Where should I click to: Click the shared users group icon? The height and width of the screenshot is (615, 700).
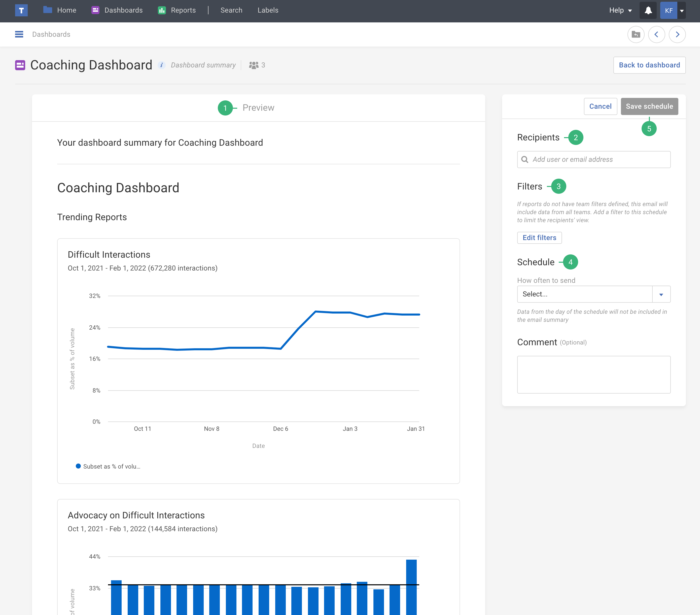tap(254, 65)
